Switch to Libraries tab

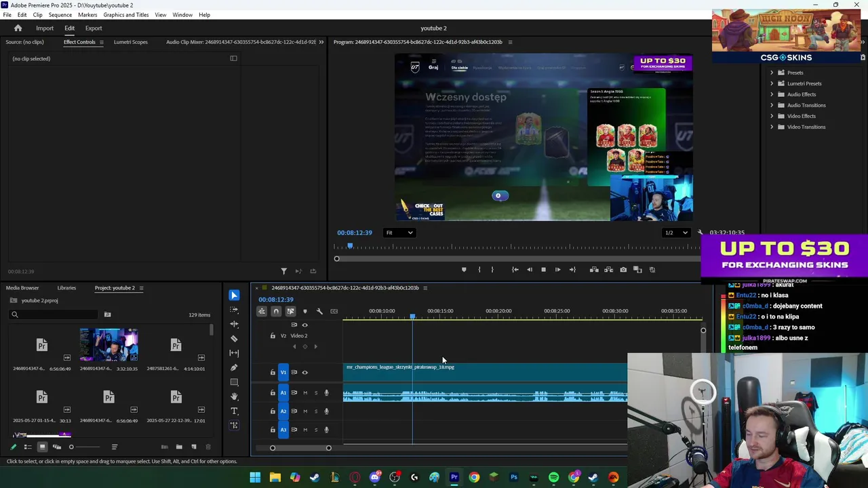tap(66, 288)
